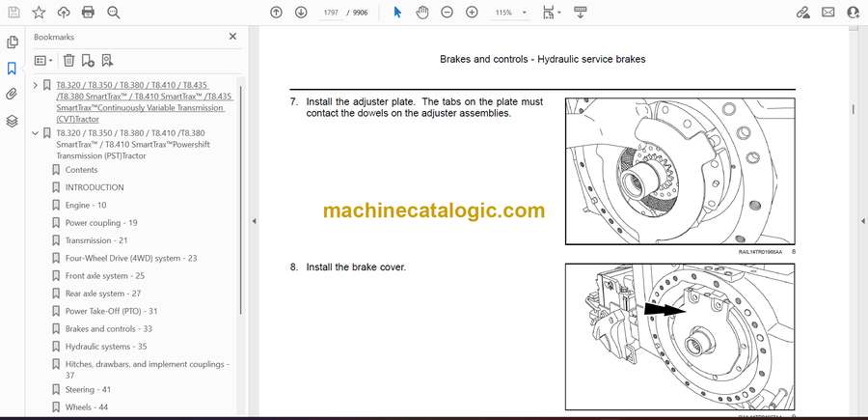This screenshot has height=420, width=868.
Task: Open the Powershift Transmission (PST) Tractor bookmark
Action: pos(133,145)
